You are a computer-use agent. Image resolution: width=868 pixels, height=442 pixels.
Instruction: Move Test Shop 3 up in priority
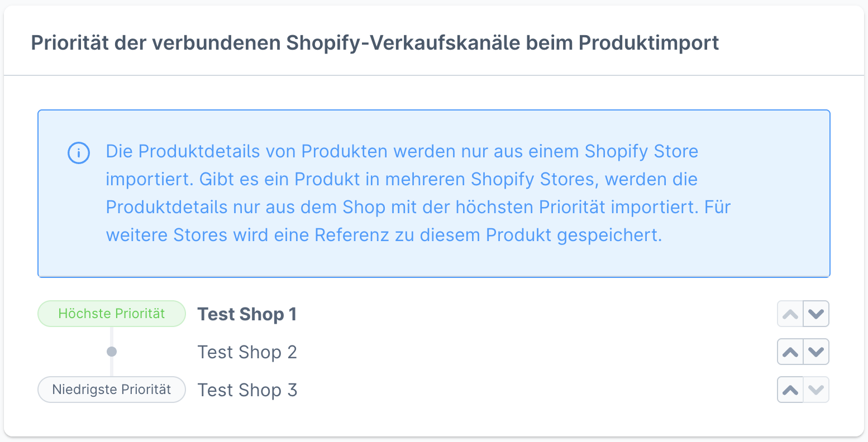pos(790,390)
